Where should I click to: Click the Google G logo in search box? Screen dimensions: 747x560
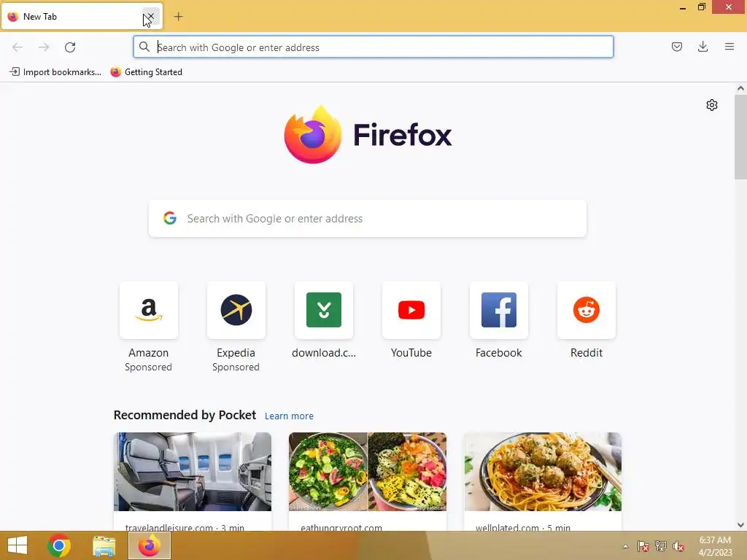pyautogui.click(x=170, y=218)
